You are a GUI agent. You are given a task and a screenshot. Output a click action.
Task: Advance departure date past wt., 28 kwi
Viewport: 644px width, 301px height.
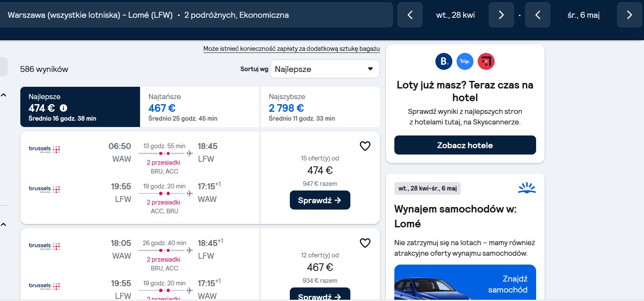point(501,15)
